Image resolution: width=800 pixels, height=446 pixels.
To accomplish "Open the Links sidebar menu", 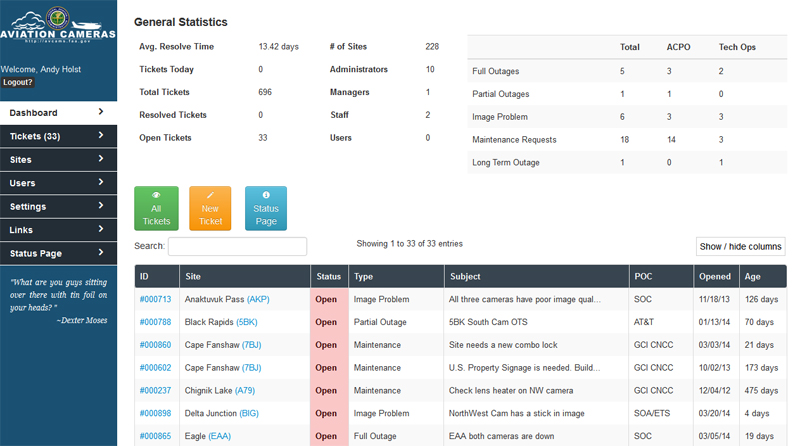I will pos(58,230).
